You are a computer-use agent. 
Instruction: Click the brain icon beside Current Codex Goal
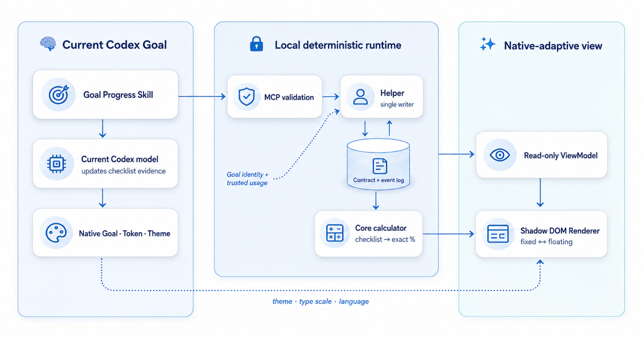tap(48, 44)
